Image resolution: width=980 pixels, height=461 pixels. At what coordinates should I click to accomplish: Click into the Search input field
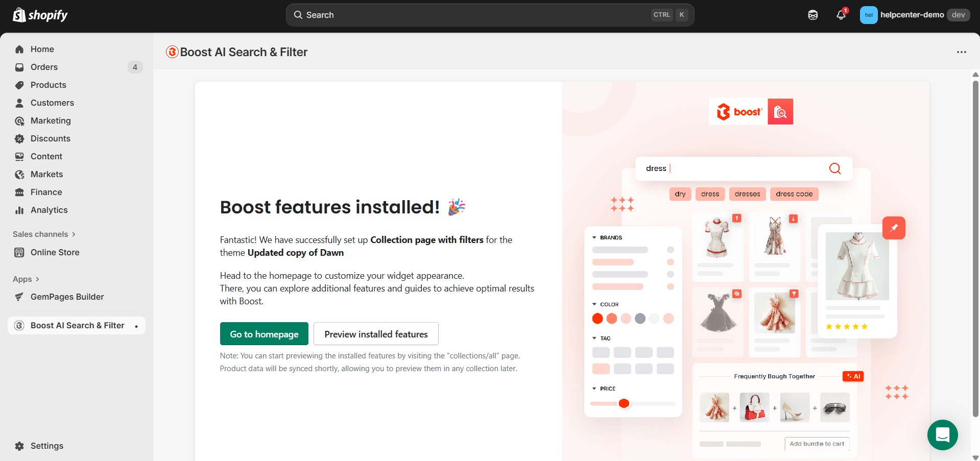[460, 15]
